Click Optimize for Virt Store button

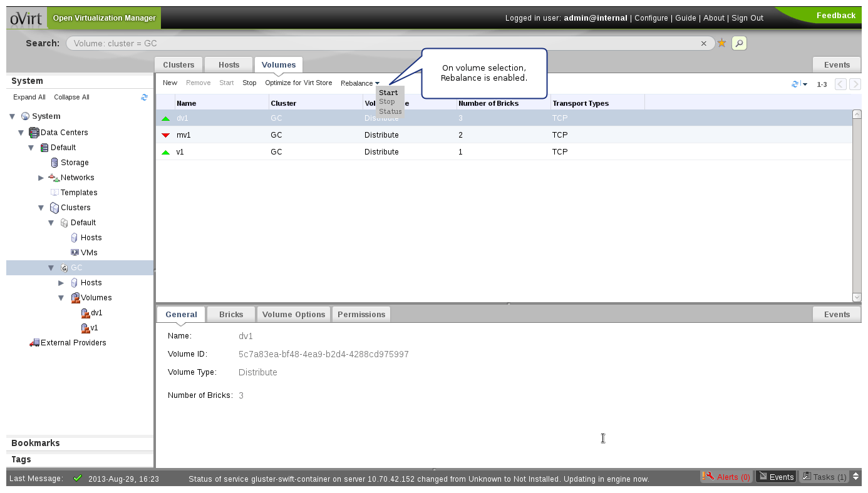298,83
